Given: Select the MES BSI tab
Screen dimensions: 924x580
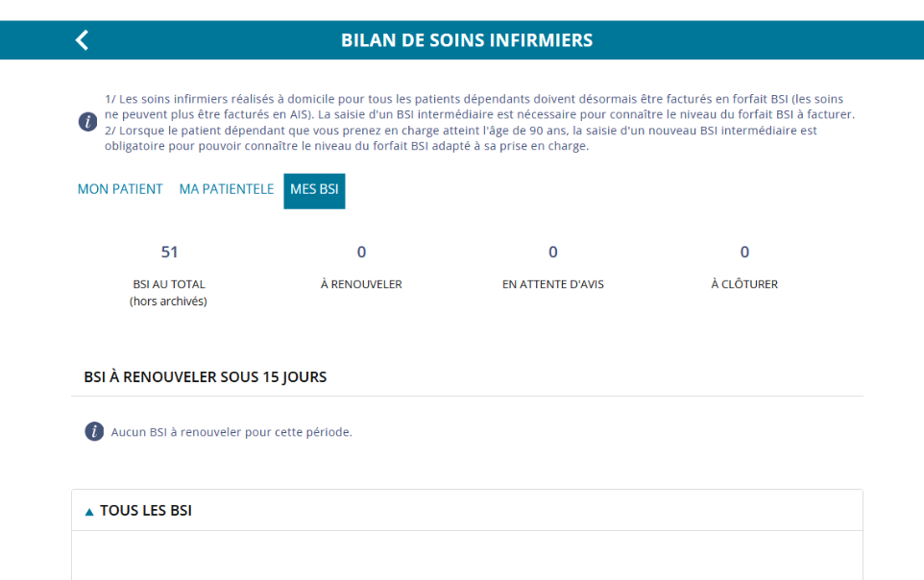Looking at the screenshot, I should click(314, 190).
